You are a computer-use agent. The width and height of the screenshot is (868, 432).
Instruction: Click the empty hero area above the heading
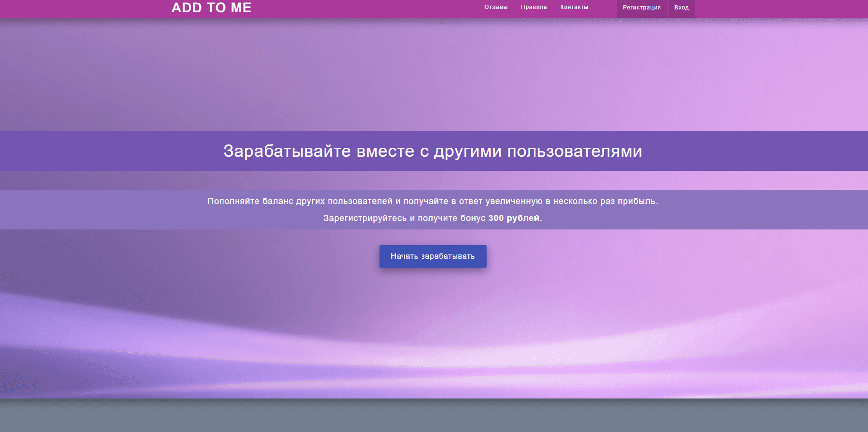pyautogui.click(x=434, y=76)
